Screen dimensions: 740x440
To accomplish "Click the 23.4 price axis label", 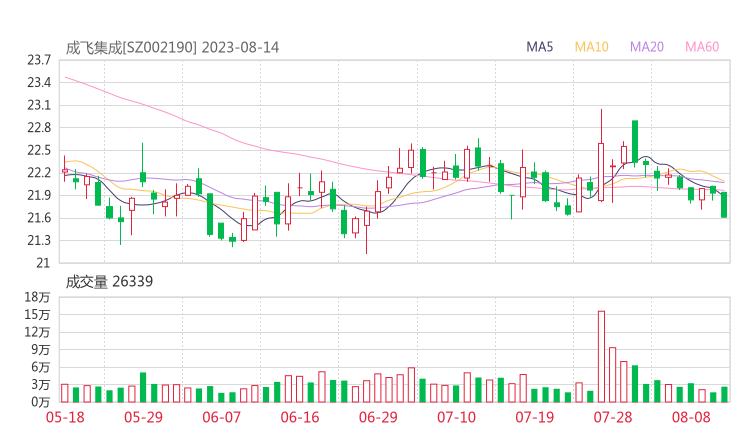I will pyautogui.click(x=39, y=83).
